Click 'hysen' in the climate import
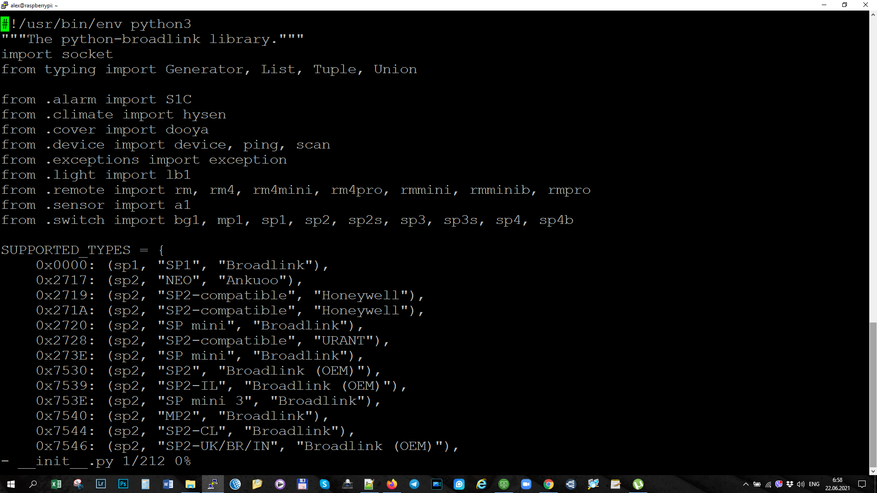Screen dimensions: 877x493 point(204,115)
